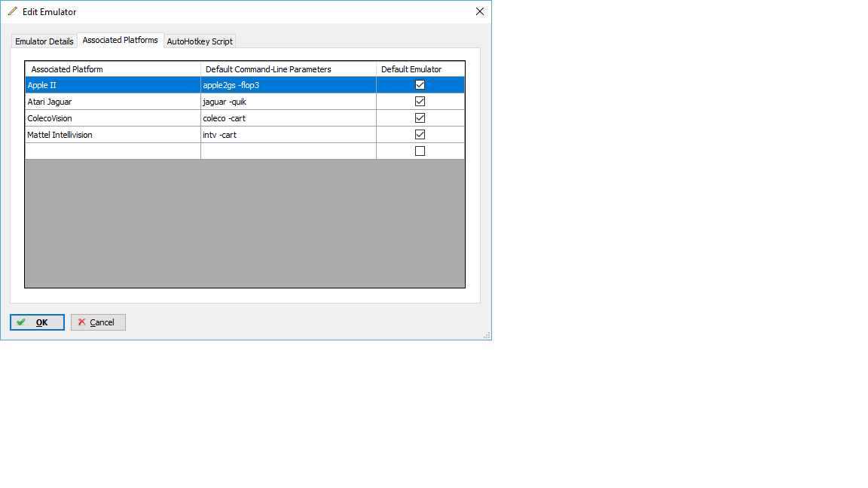Uncheck Default Emulator for Apple II
Viewport: 868px width, 488px height.
[420, 84]
